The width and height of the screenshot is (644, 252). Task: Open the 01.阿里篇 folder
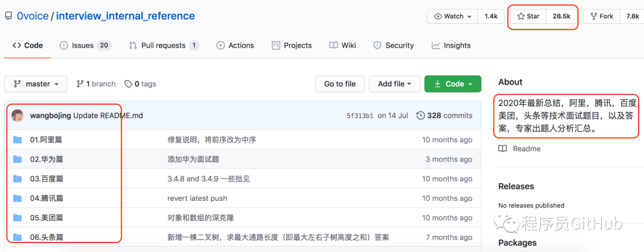click(x=46, y=140)
